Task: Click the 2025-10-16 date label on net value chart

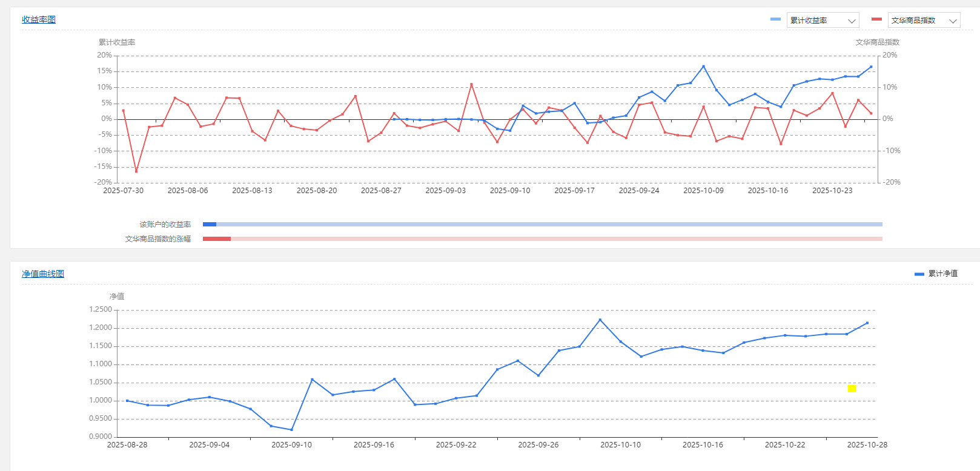Action: click(703, 445)
